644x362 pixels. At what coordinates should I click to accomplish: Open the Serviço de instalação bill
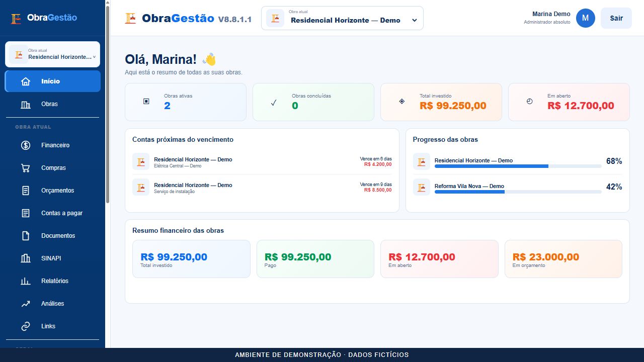[x=262, y=187]
